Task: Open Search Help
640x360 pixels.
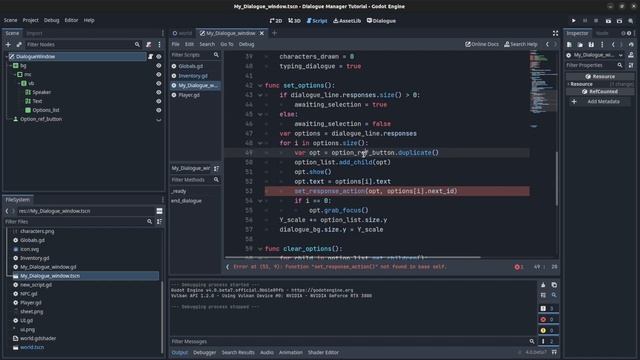Action: [x=520, y=44]
